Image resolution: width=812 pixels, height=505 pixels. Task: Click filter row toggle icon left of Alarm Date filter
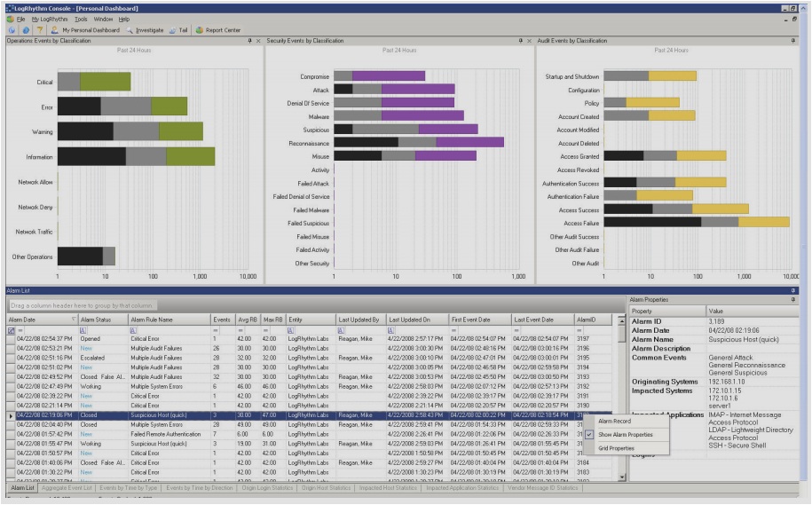click(12, 330)
